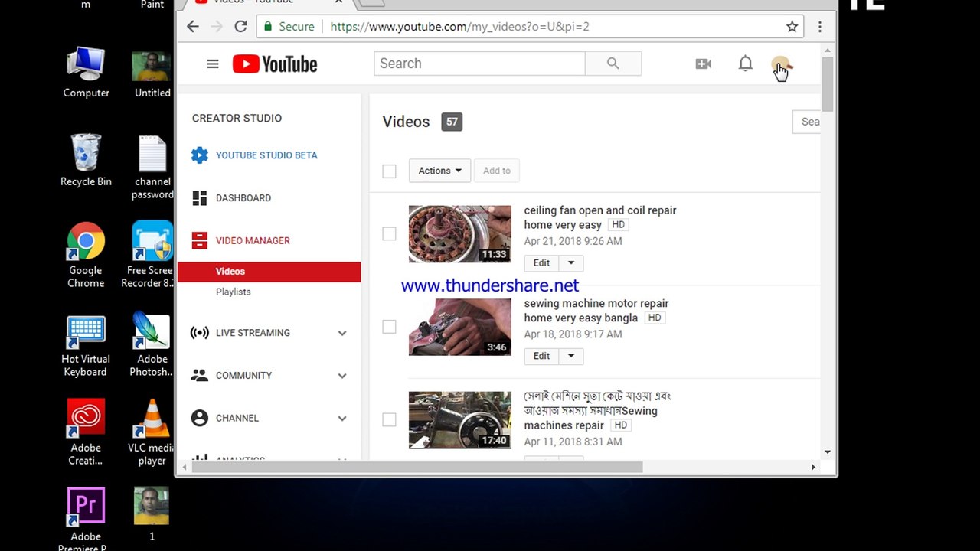
Task: Click the YouTube search field
Action: click(x=479, y=64)
